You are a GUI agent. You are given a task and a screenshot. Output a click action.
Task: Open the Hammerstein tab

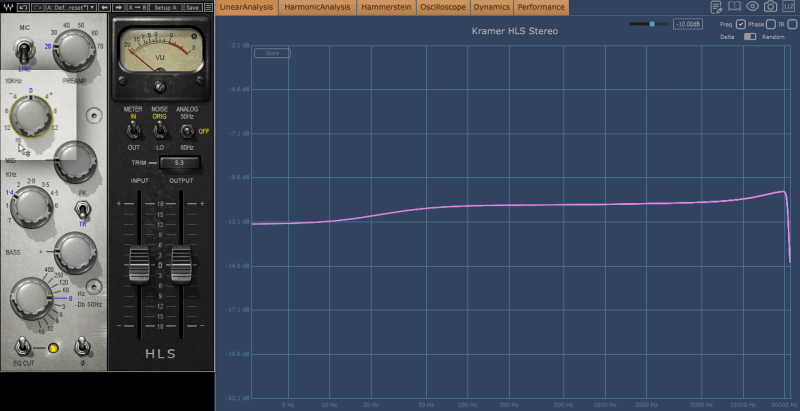386,7
